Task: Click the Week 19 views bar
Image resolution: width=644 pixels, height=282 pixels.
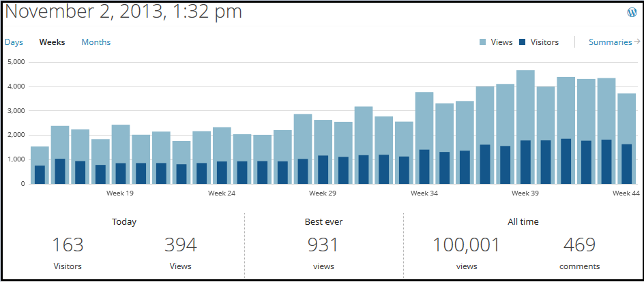Action: 121,142
